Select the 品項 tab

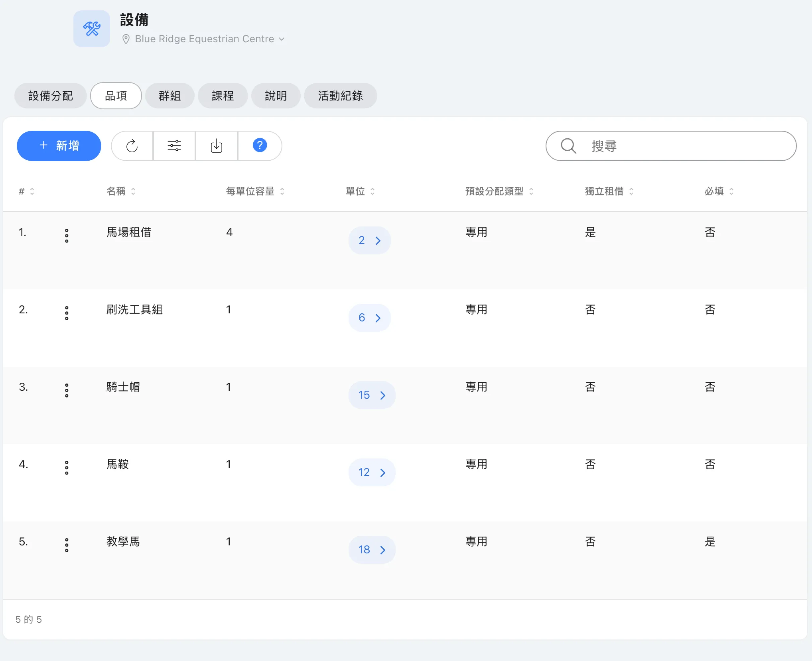tap(116, 96)
